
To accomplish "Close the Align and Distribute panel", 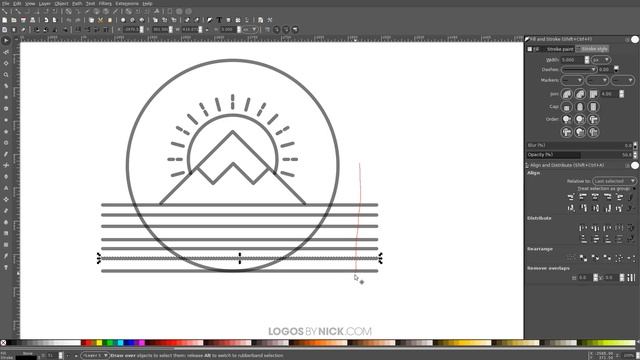I will (635, 165).
